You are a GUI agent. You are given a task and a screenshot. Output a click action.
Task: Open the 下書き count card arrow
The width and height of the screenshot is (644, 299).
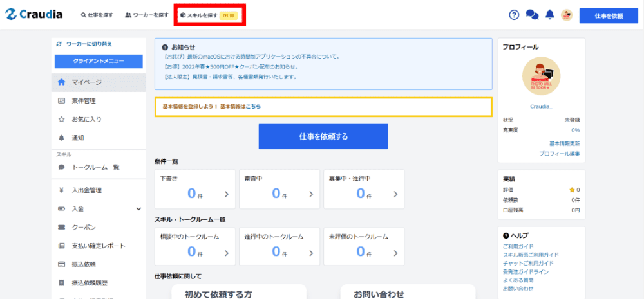pos(226,194)
